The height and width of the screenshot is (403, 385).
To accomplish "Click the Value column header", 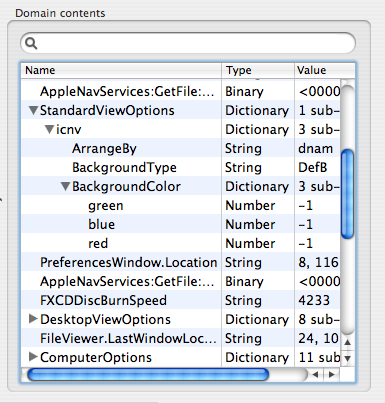I will [x=325, y=70].
